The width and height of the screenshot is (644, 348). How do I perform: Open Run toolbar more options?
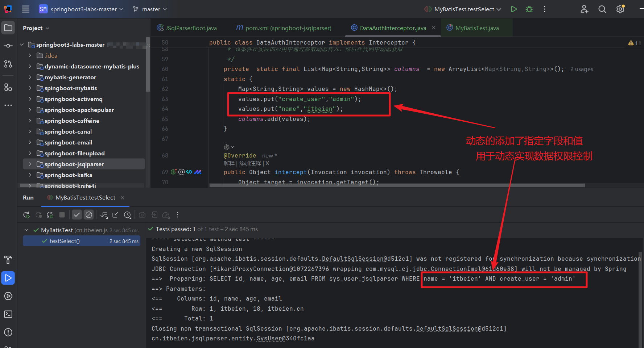[178, 215]
